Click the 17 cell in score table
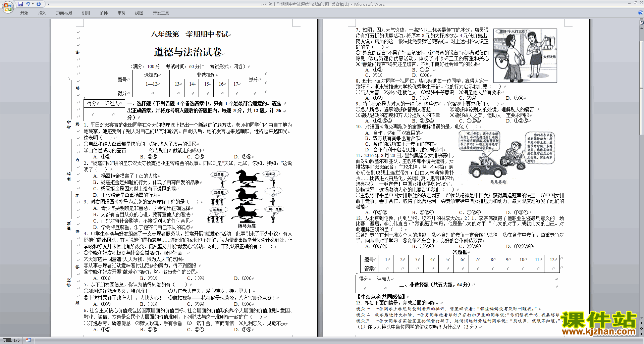Image resolution: width=644 pixels, height=344 pixels. click(236, 84)
